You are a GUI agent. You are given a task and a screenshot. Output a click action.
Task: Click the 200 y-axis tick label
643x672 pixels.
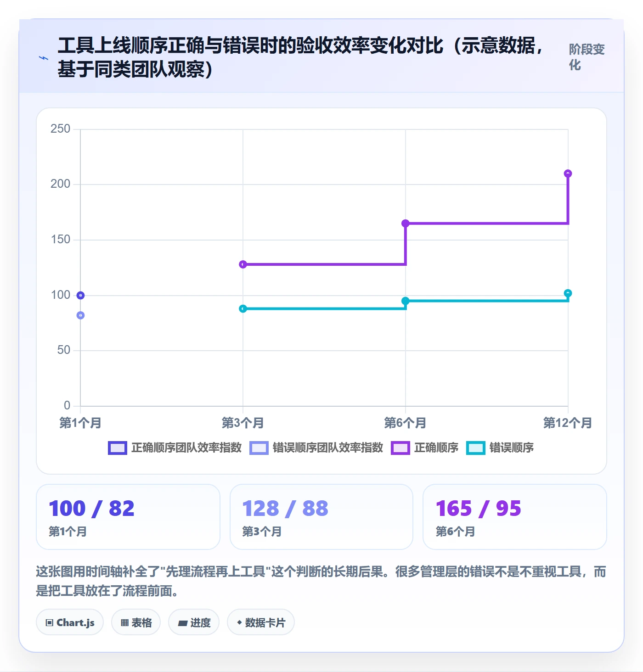click(x=61, y=184)
